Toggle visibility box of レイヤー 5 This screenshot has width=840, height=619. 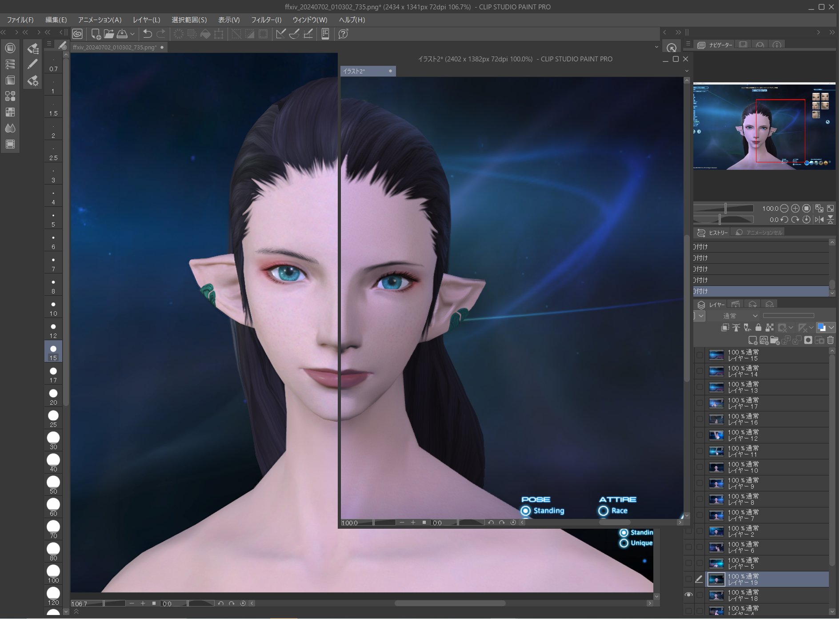689,563
